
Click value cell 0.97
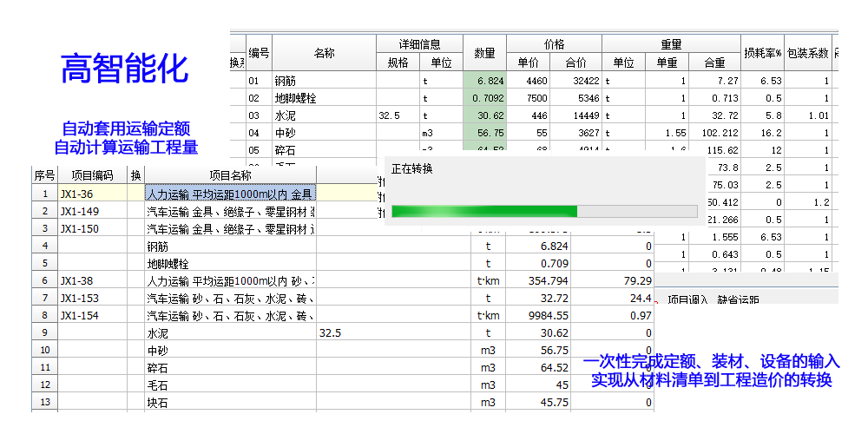point(612,316)
